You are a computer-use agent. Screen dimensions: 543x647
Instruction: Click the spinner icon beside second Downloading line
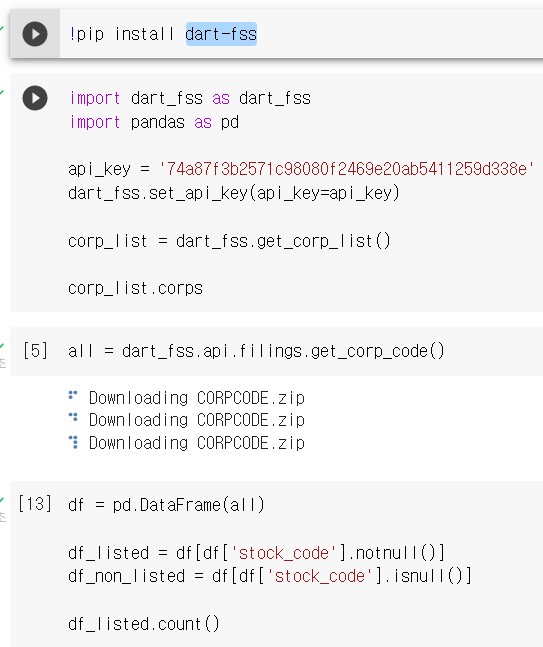pos(73,417)
